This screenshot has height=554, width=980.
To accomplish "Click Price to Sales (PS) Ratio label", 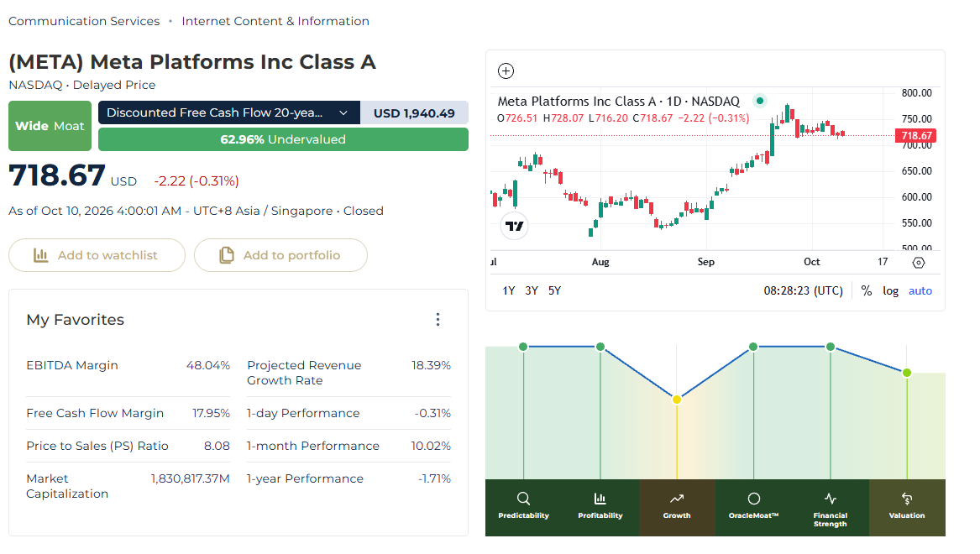I will tap(97, 446).
